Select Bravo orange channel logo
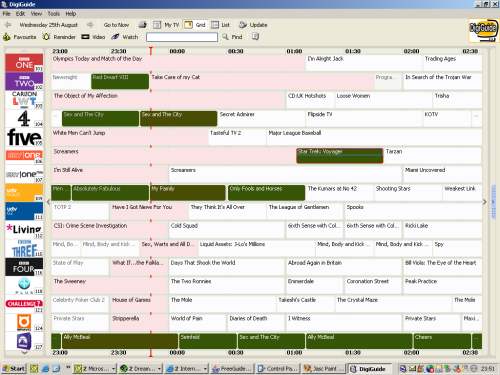This screenshot has height=375, width=500. [x=24, y=323]
